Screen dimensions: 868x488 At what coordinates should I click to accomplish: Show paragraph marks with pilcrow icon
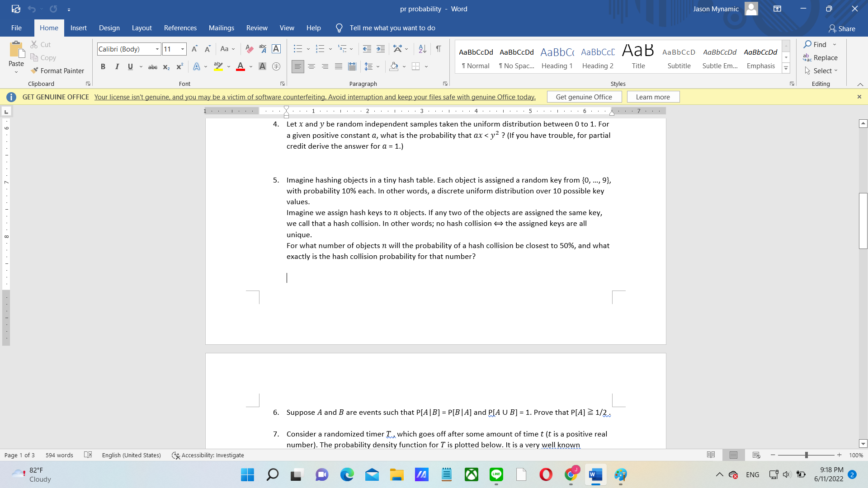tap(438, 49)
